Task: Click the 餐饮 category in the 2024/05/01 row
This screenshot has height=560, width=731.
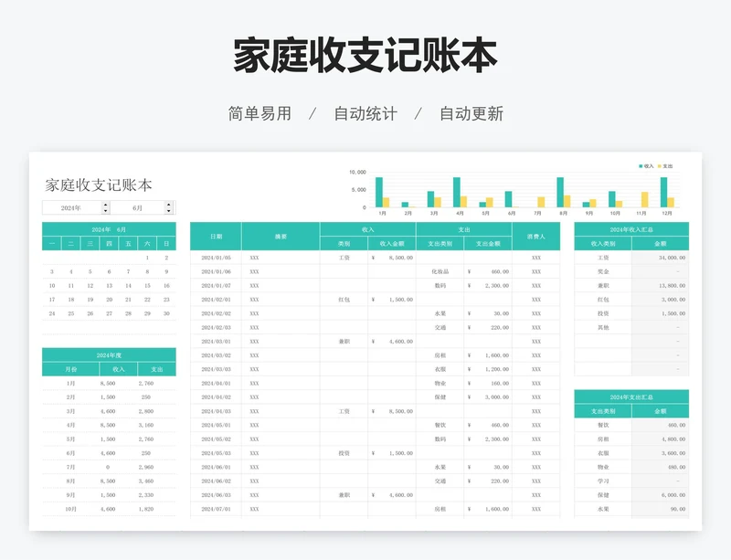Action: click(x=440, y=425)
